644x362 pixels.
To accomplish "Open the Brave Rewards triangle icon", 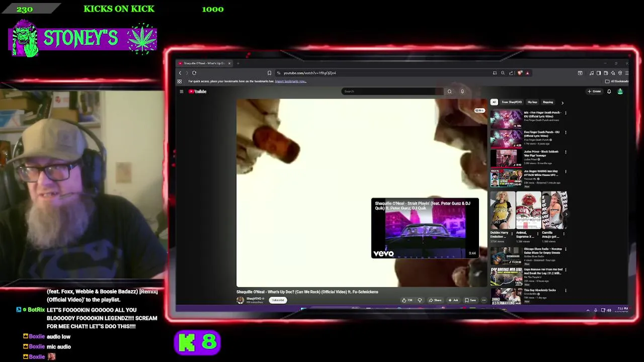I will [x=527, y=73].
